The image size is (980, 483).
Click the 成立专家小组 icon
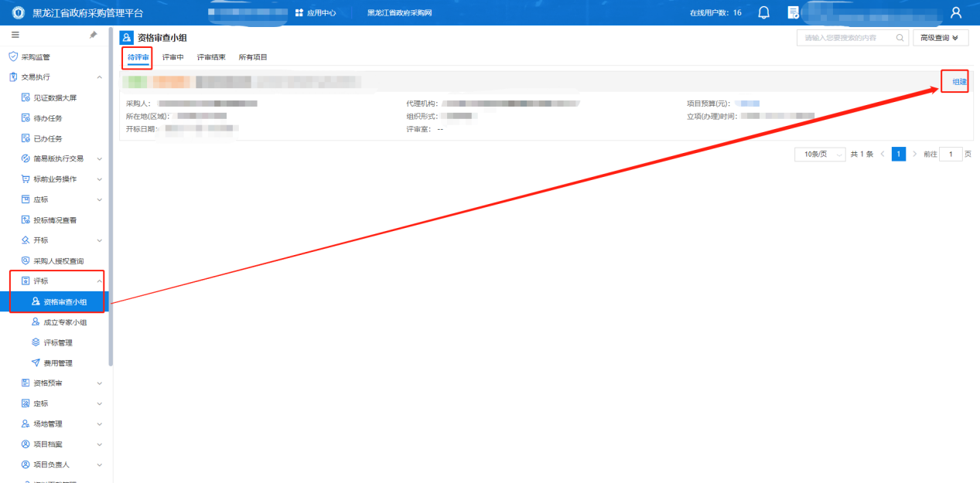tap(36, 321)
